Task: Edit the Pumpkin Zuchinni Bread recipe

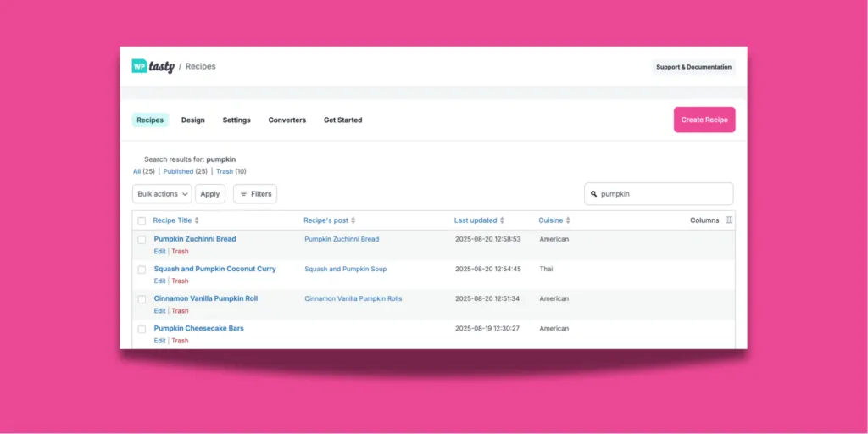Action: point(159,251)
